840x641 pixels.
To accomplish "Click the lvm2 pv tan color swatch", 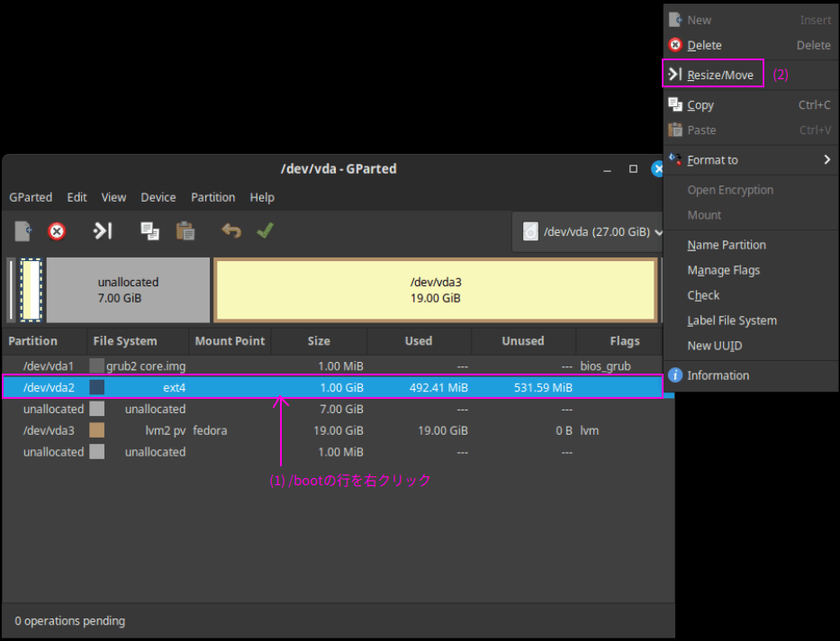I will point(97,430).
